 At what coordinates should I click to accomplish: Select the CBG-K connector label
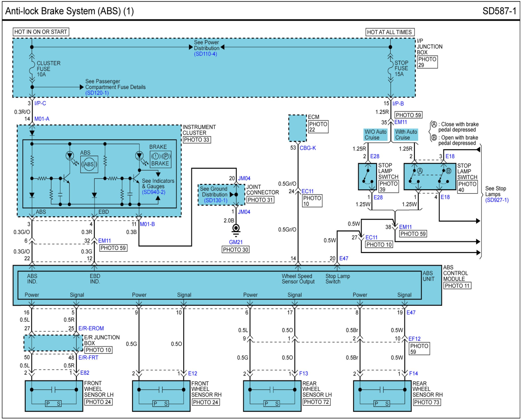[308, 148]
